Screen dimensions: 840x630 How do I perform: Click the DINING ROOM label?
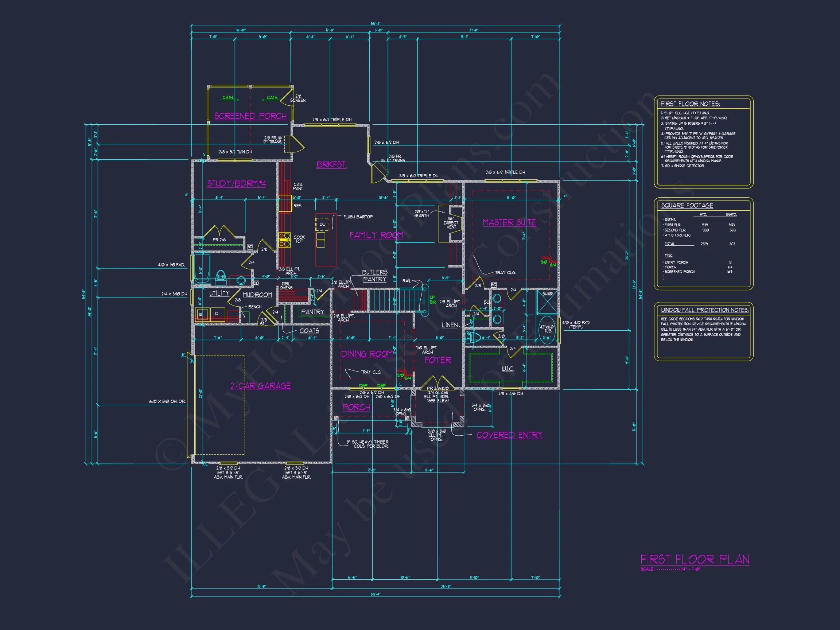pos(366,354)
